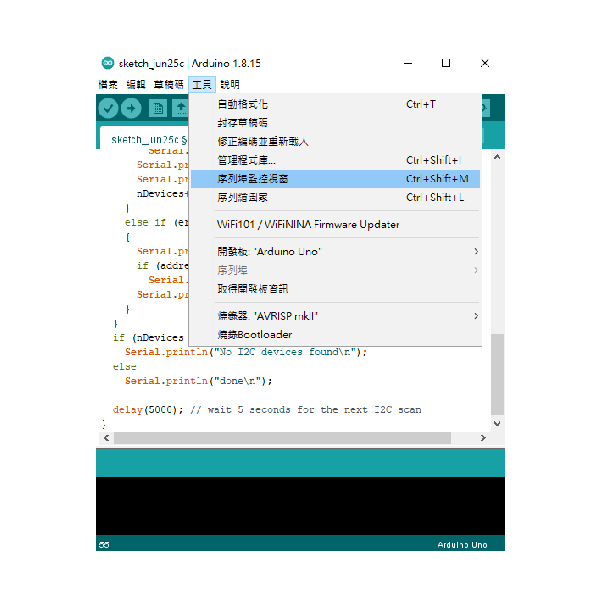Launch 序列繪圖家 serial plotter
Viewport: 601px width, 601px height.
242,198
